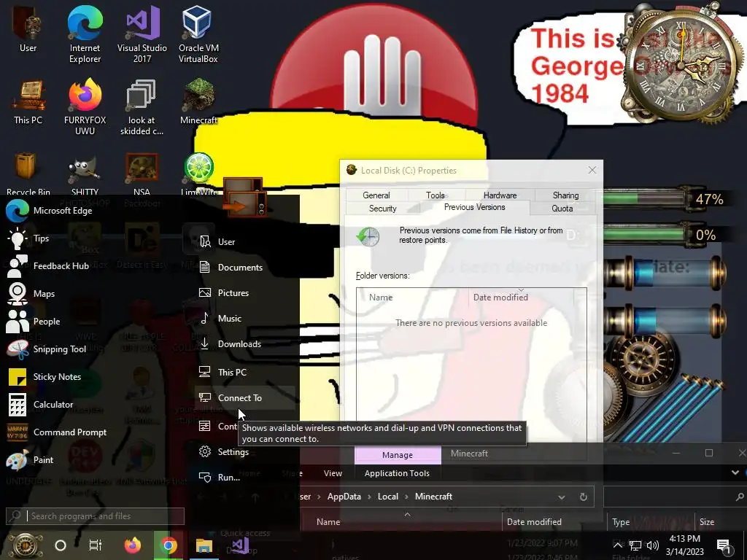Open Task View on taskbar
The width and height of the screenshot is (747, 560).
coord(96,545)
